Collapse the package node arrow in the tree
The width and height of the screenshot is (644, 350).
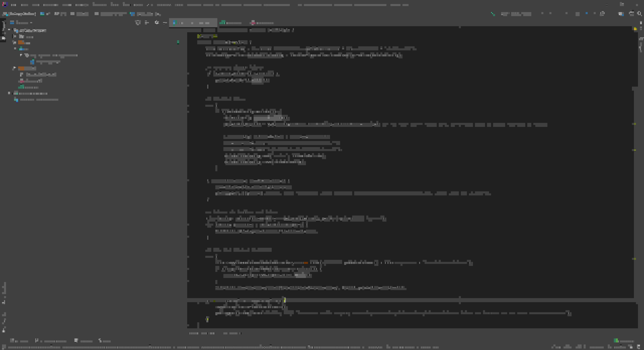pyautogui.click(x=21, y=55)
